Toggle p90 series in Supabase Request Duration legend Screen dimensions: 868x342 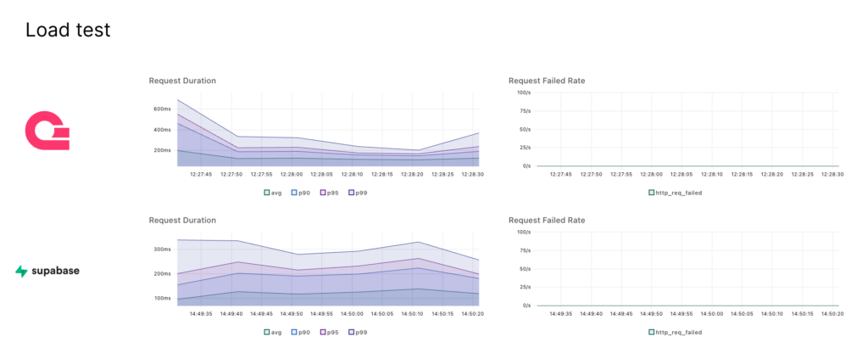click(x=300, y=332)
